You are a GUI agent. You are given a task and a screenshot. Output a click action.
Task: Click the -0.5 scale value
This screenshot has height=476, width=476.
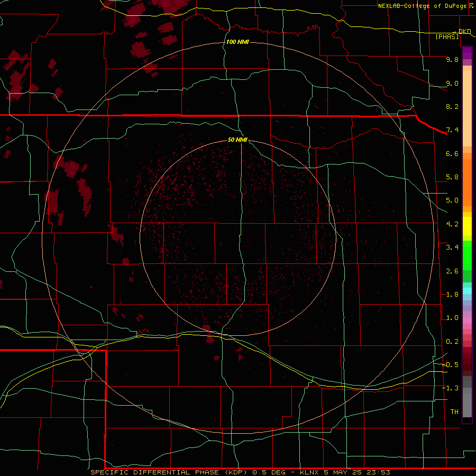(451, 365)
